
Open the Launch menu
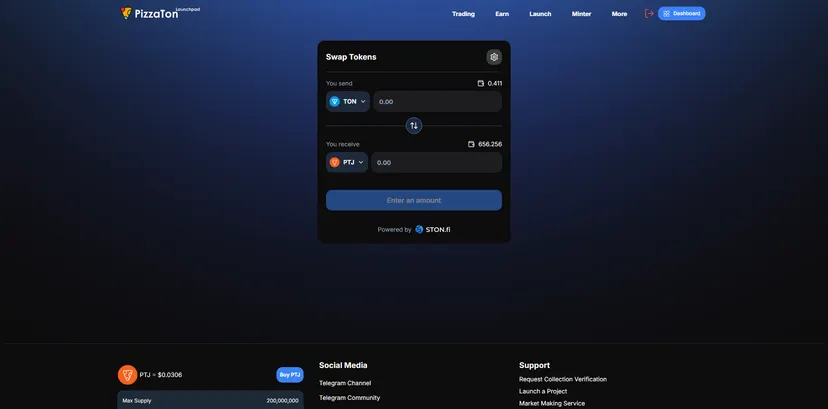[x=540, y=14]
